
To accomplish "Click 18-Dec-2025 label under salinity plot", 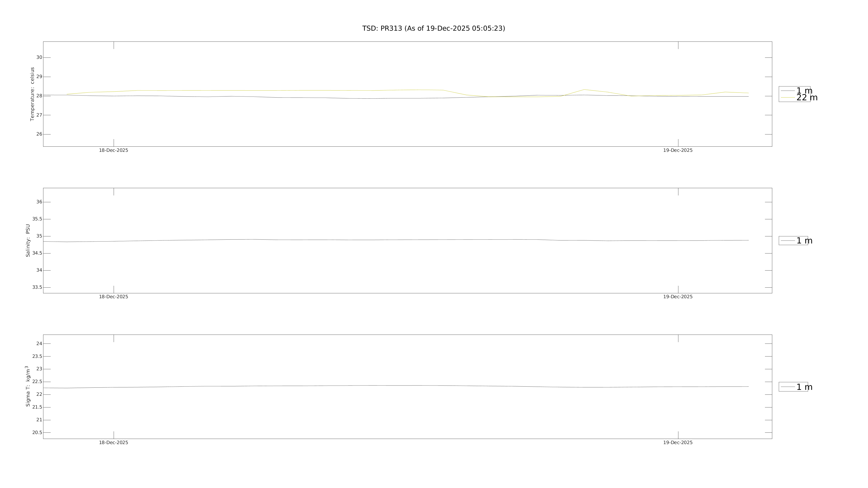I will point(114,297).
